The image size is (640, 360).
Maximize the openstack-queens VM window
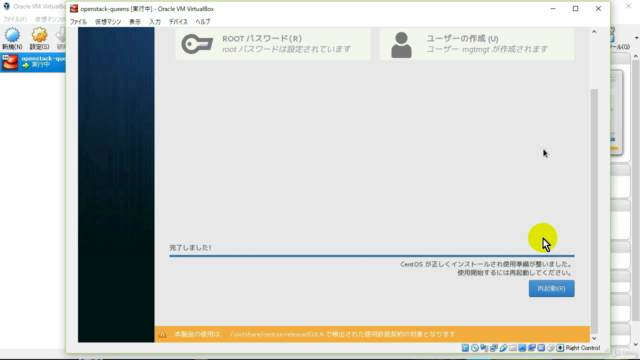tap(576, 9)
